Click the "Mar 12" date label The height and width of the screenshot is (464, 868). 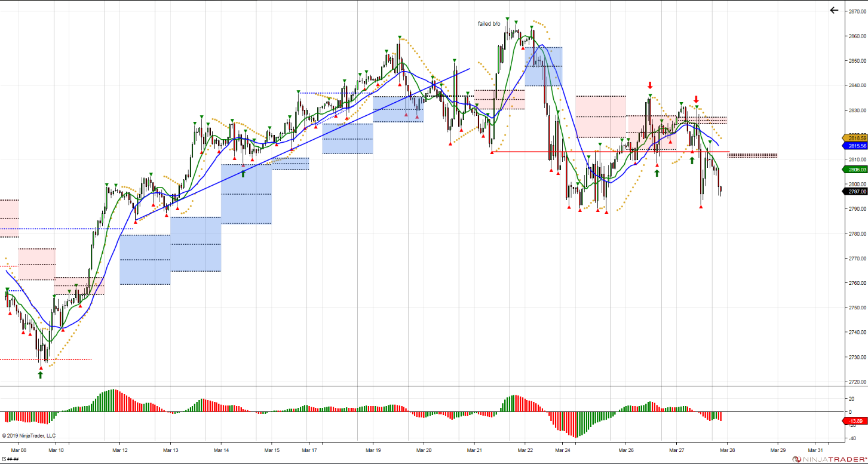tap(120, 450)
